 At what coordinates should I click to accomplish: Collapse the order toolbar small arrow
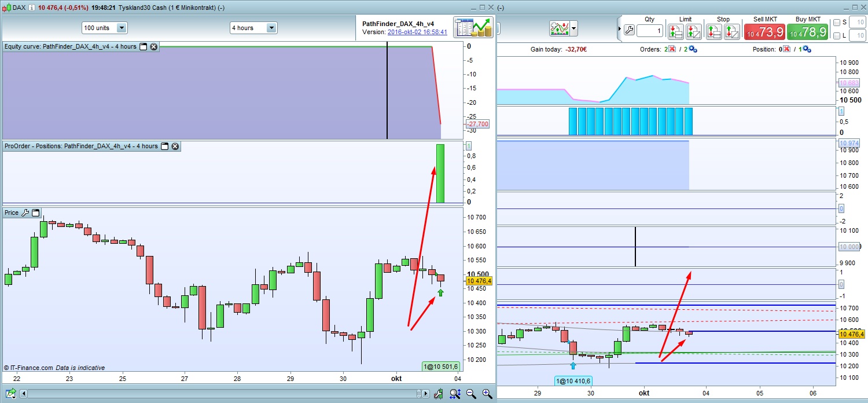tap(619, 28)
